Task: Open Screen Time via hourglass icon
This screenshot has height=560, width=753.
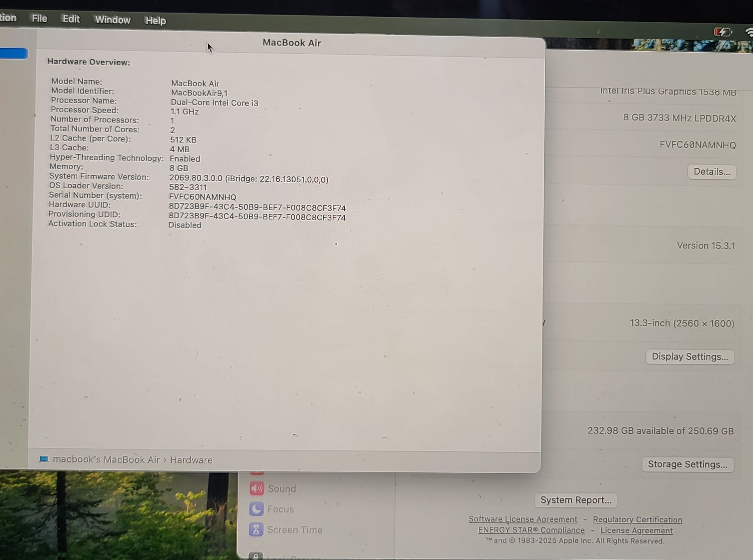Action: coord(256,529)
